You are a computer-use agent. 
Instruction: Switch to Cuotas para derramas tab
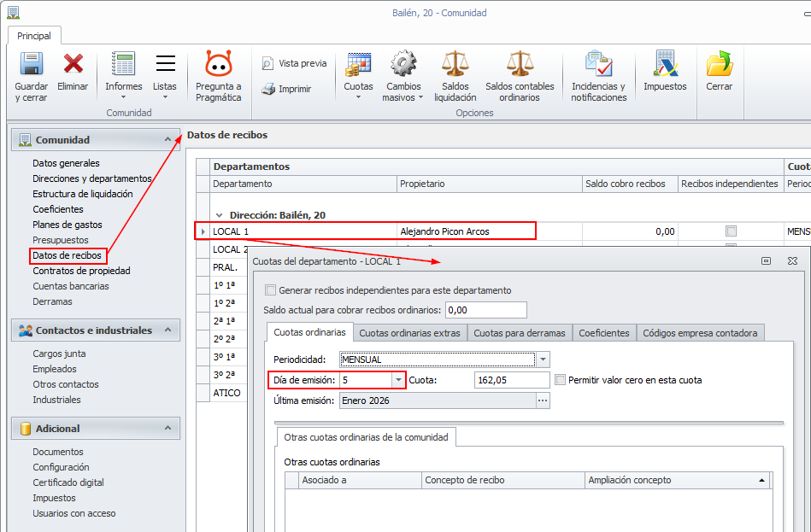coord(520,333)
